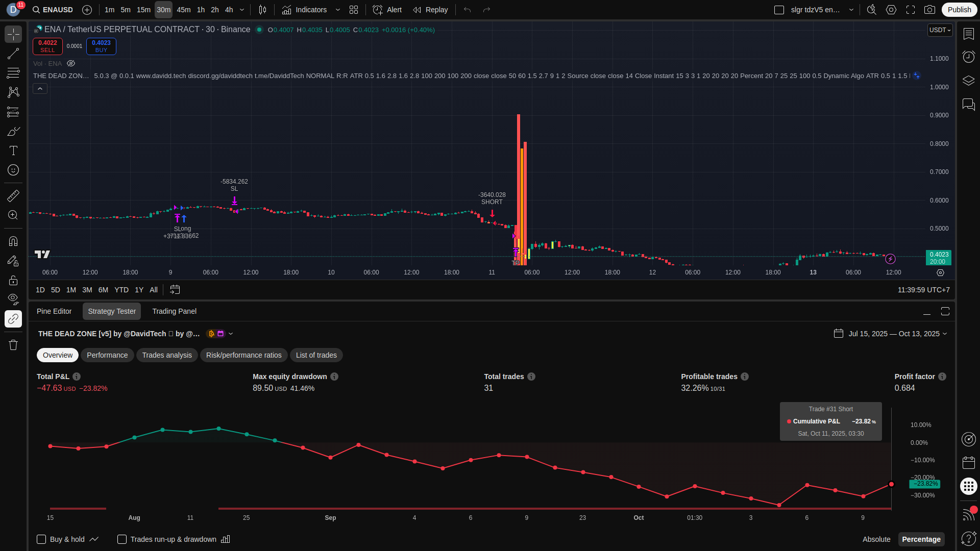Set chart range to 3M

point(87,290)
